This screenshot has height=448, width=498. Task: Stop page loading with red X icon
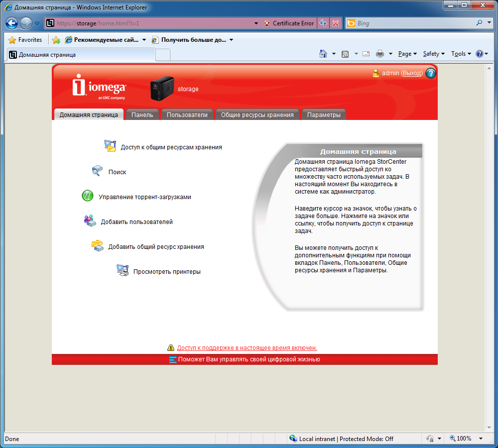[x=335, y=23]
